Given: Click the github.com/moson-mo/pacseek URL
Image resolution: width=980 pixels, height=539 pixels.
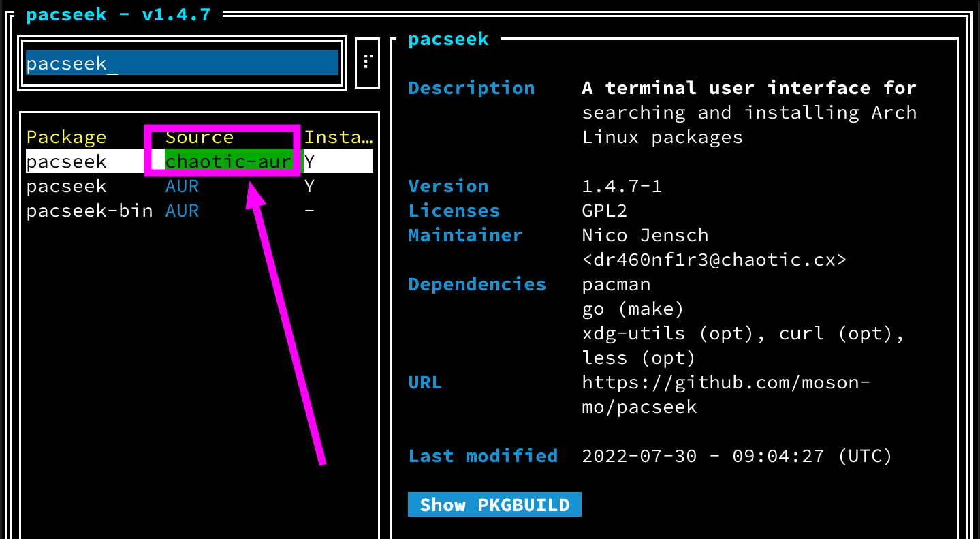Looking at the screenshot, I should click(x=726, y=395).
